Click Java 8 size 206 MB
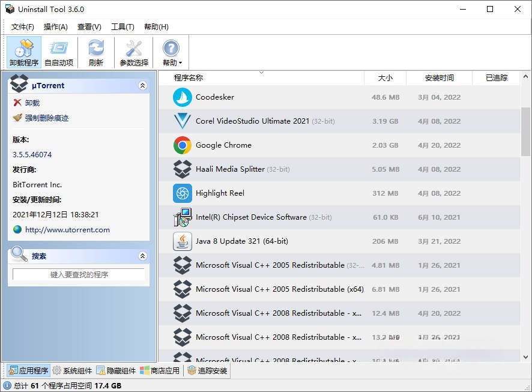This screenshot has height=392, width=532. (x=385, y=241)
